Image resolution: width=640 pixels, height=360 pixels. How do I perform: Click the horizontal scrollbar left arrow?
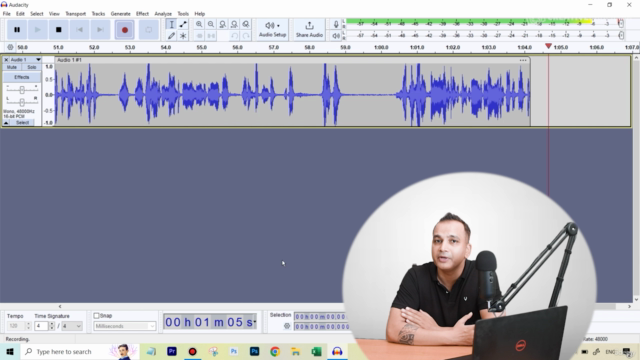pyautogui.click(x=60, y=306)
